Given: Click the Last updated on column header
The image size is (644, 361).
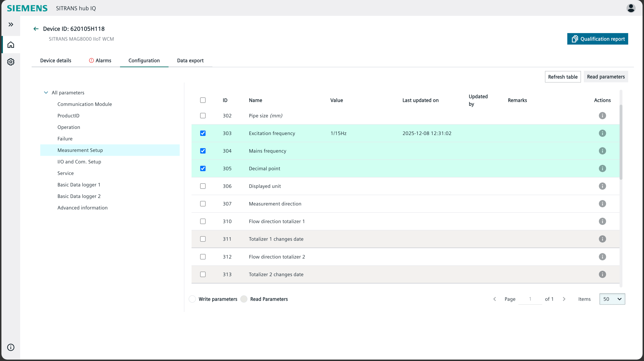Looking at the screenshot, I should 420,100.
